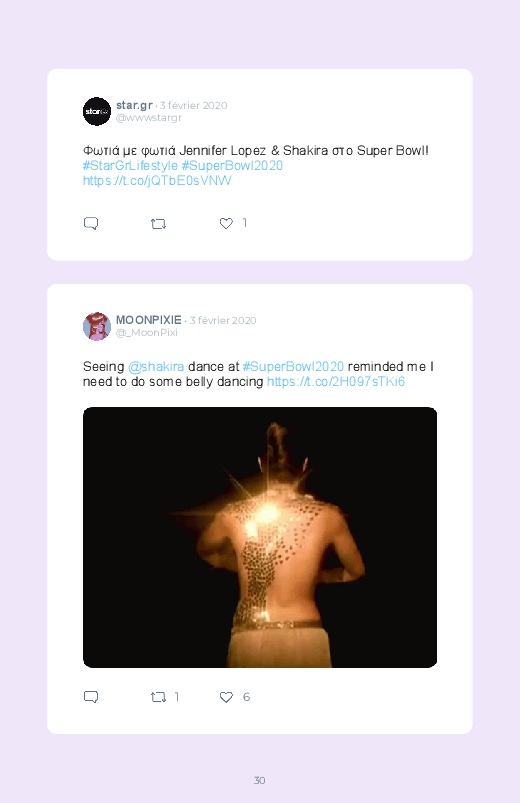Image resolution: width=520 pixels, height=803 pixels.
Task: Open the #SuperBowl2020 hashtag in star.gr tweet
Action: tap(232, 165)
